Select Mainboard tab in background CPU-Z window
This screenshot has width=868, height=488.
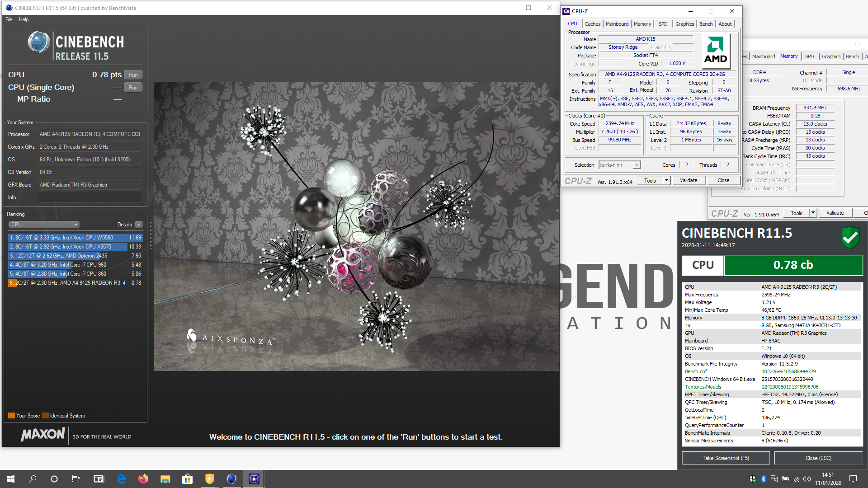tap(764, 56)
